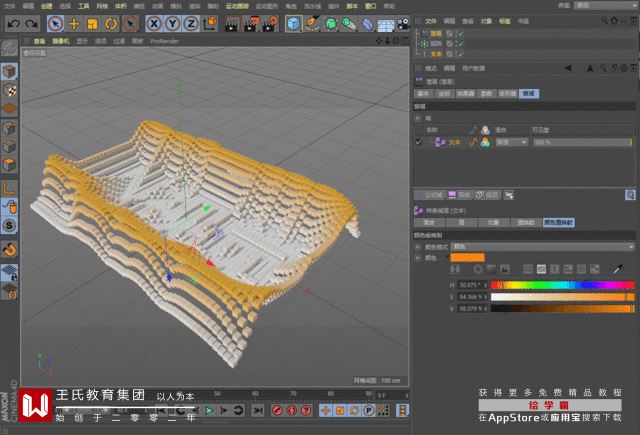Click Make Editable icon atop left sidebar
The image size is (640, 435).
pyautogui.click(x=9, y=48)
